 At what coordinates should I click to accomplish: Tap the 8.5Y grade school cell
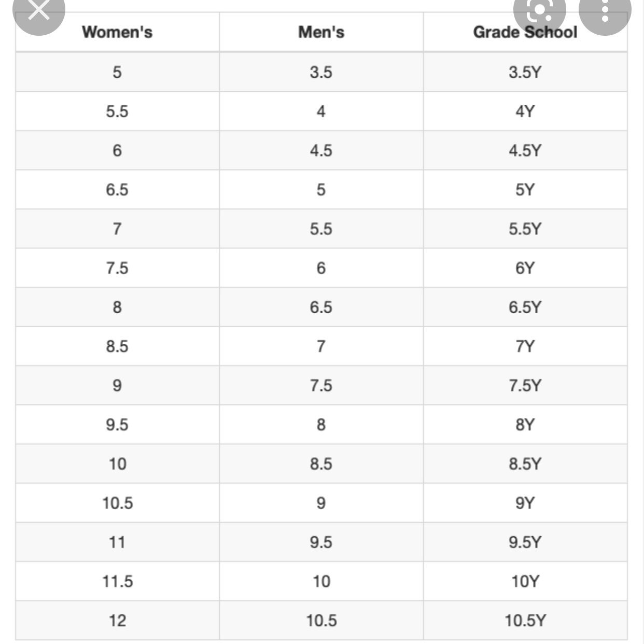coord(525,464)
